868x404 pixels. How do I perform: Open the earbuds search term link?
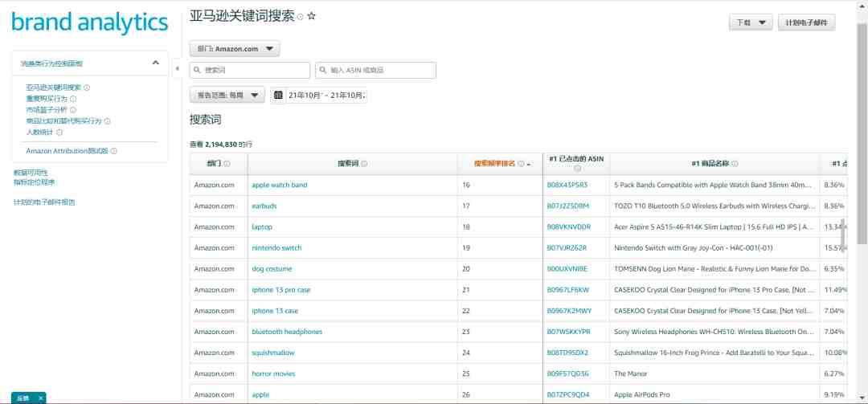pos(264,206)
